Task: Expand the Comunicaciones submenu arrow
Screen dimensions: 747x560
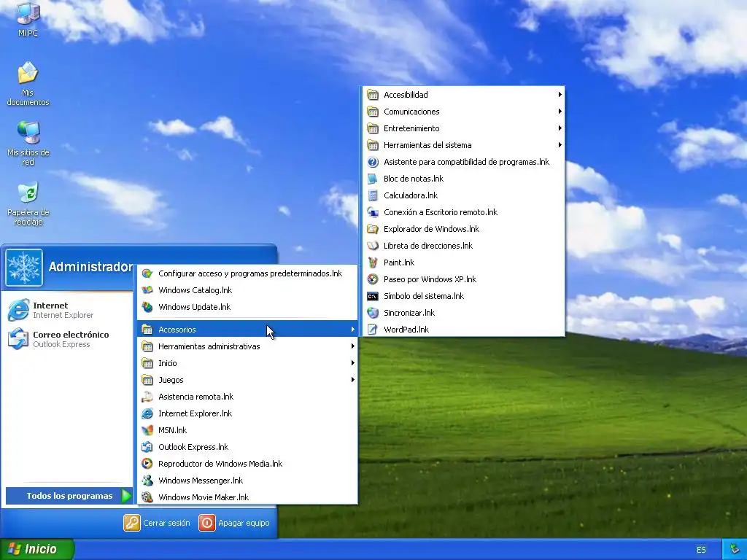Action: tap(560, 112)
